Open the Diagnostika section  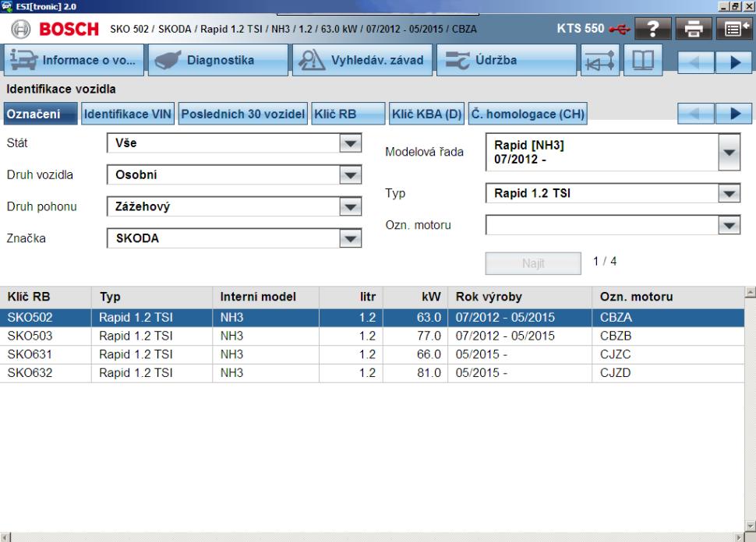[218, 60]
